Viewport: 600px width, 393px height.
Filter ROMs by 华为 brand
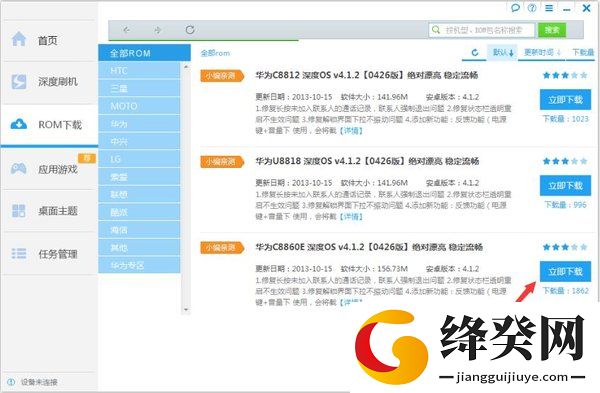[x=139, y=124]
